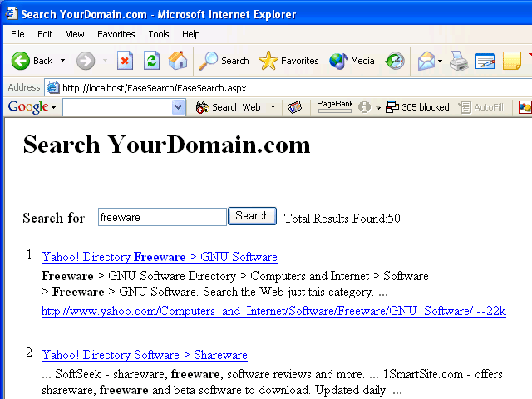532x399 pixels.
Task: Click the Print icon
Action: click(x=459, y=61)
